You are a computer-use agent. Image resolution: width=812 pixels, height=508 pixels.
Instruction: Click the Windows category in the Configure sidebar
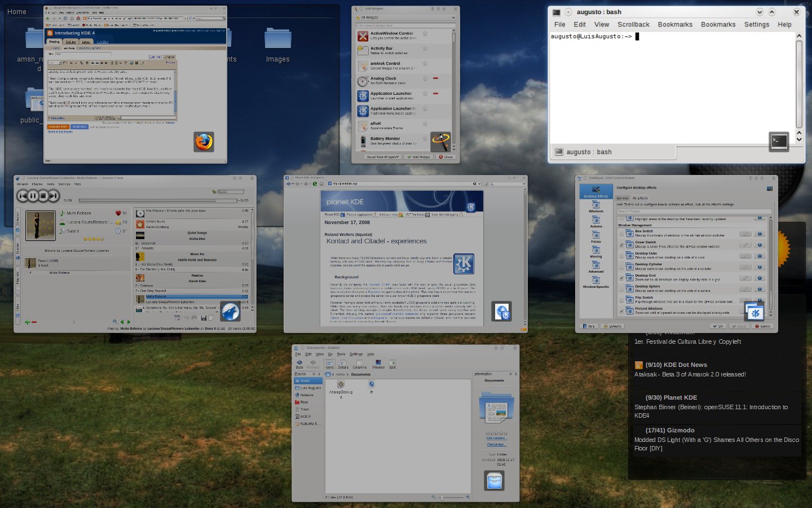coord(596,207)
